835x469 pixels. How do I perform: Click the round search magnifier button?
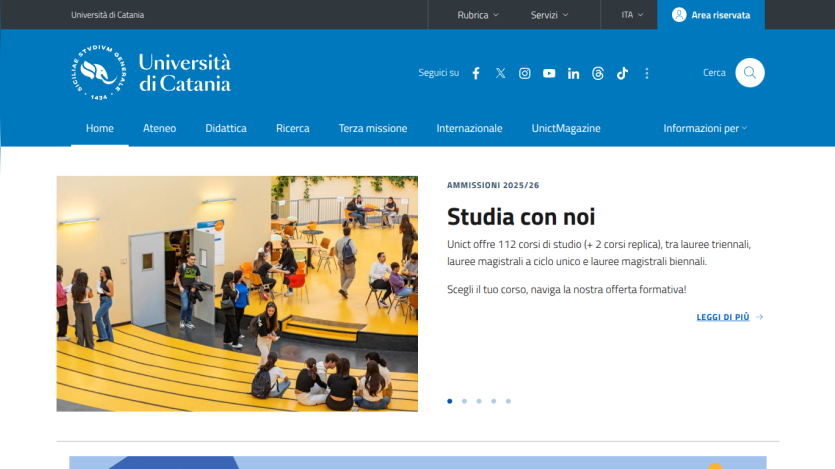point(750,72)
